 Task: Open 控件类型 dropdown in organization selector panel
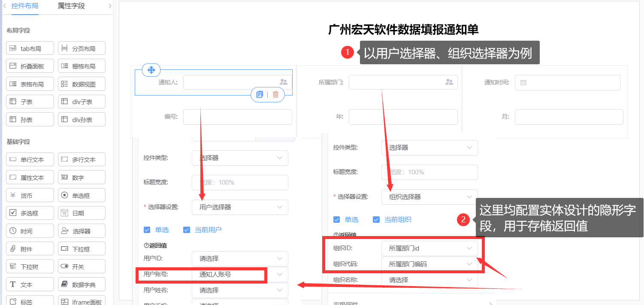point(429,147)
